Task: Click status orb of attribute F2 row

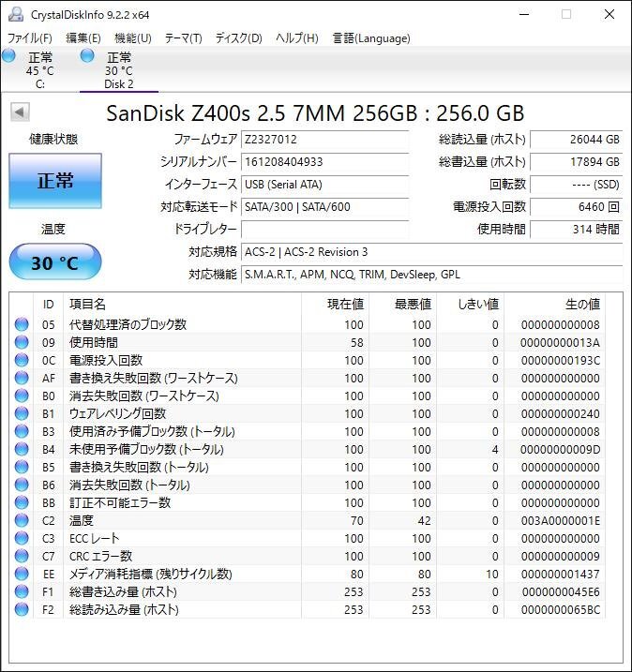Action: [x=22, y=609]
